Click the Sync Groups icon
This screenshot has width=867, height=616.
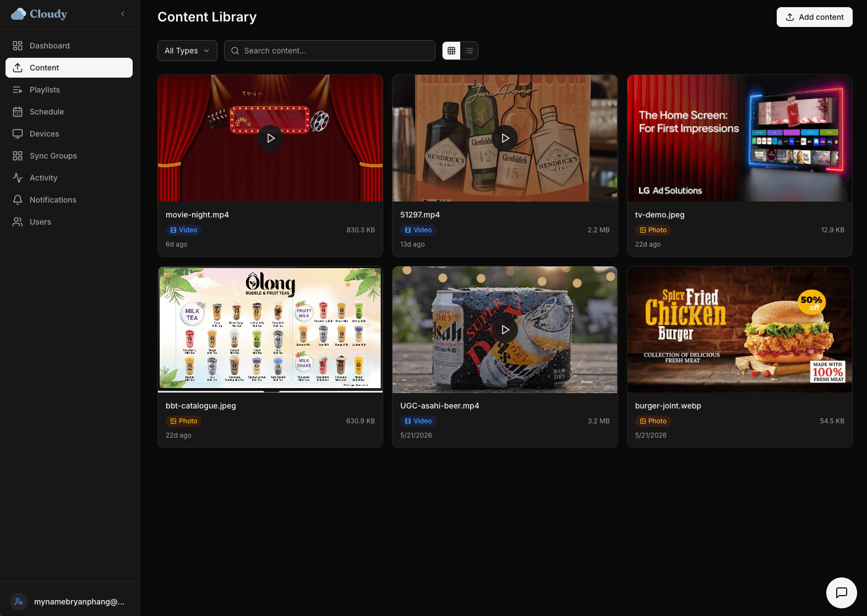tap(18, 156)
